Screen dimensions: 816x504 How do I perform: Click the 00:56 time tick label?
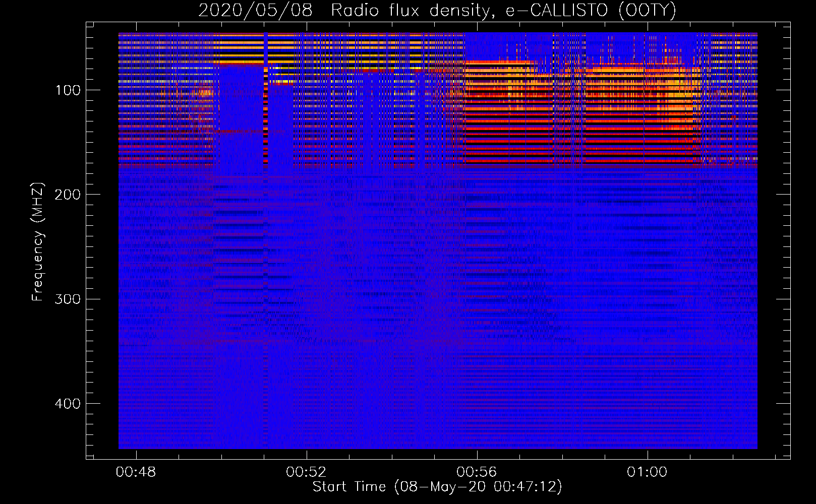point(477,472)
